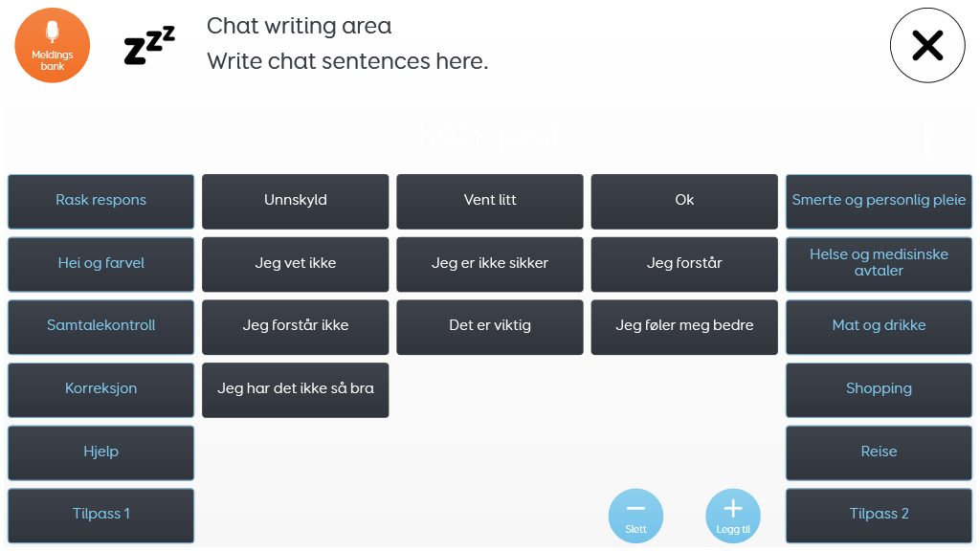
Task: Click the sleep Zzz icon
Action: point(149,45)
